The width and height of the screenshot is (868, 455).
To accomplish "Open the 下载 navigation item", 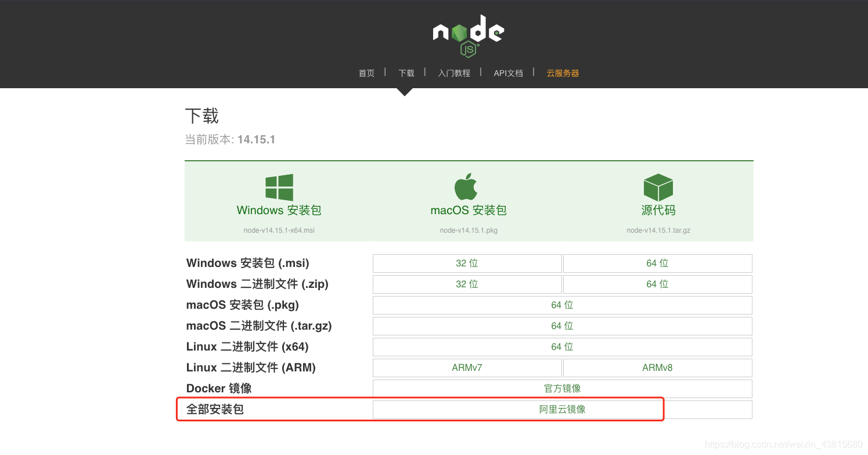I will tap(406, 73).
